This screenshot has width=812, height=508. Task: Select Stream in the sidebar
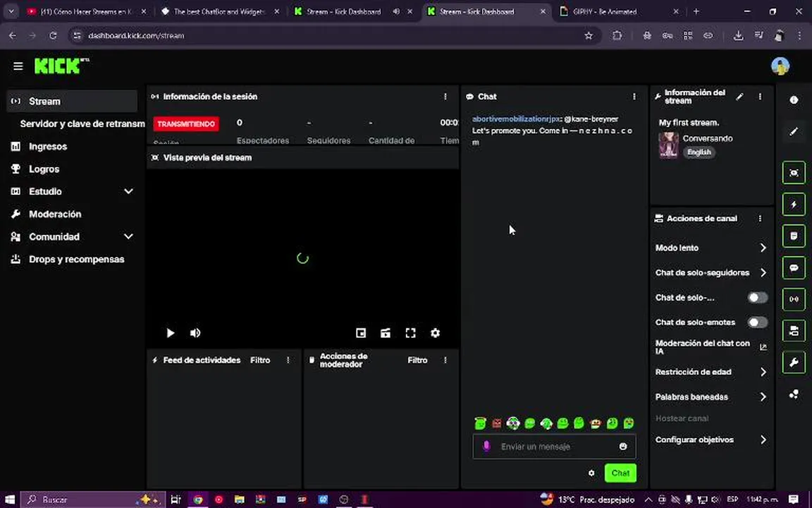pos(72,101)
